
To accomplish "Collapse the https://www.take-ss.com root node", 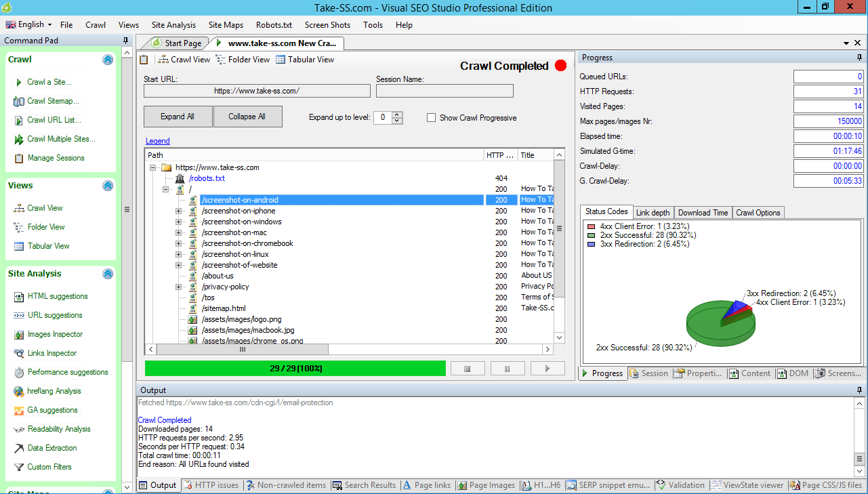I will (154, 167).
